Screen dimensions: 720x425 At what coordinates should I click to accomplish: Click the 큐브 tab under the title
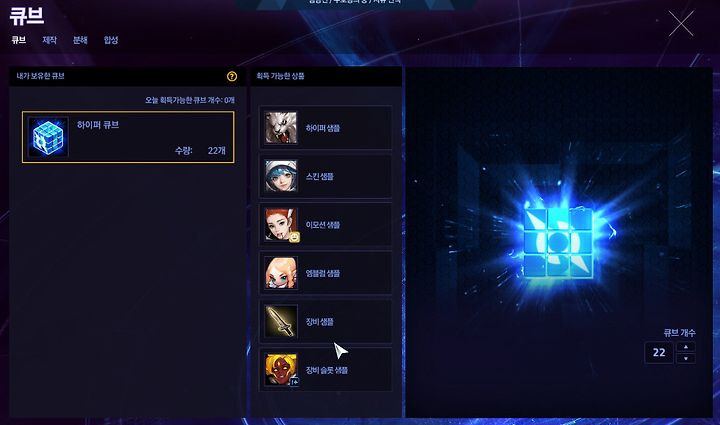[x=19, y=40]
